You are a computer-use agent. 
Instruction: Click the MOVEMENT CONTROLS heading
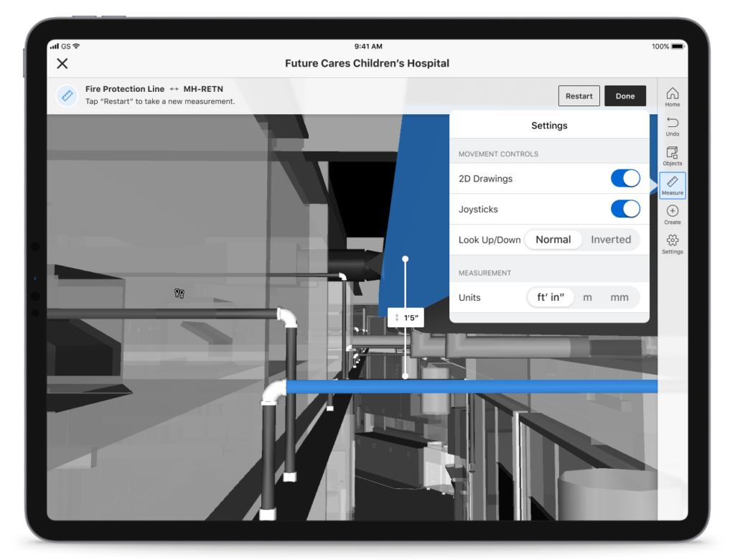coord(498,154)
